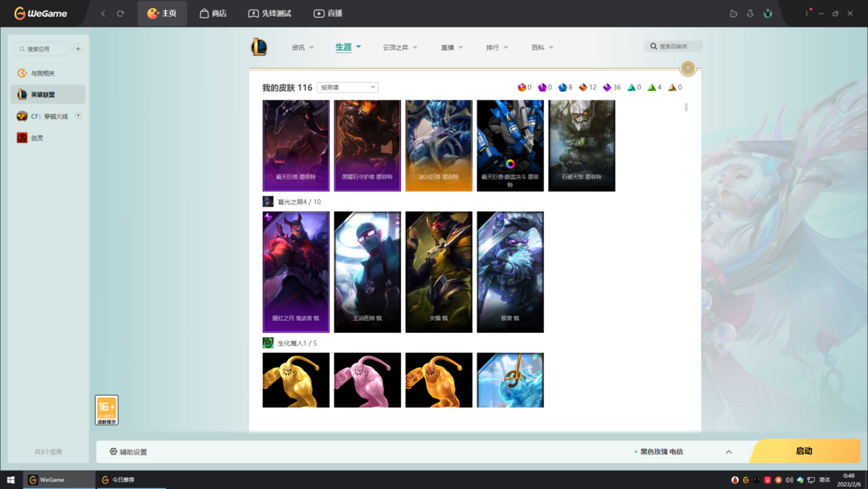Switch to 先锋测试 tab
The height and width of the screenshot is (489, 868).
269,14
